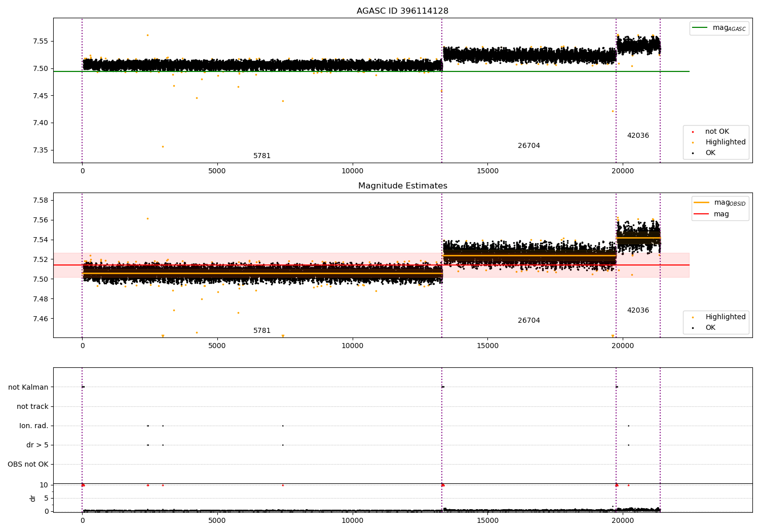
Task: Click the 'Ion. rad.' axis label
Action: (x=34, y=426)
